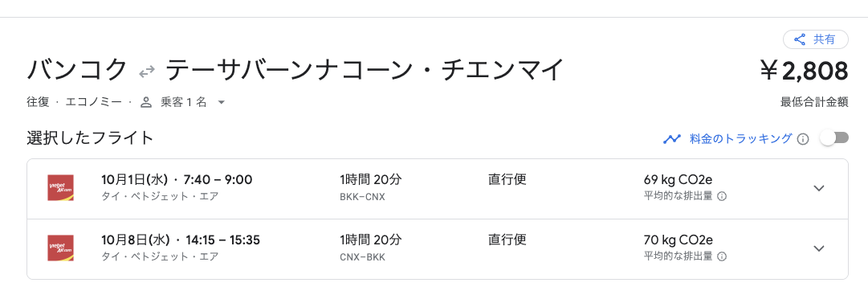The height and width of the screenshot is (291, 868).
Task: Click Vietjet logo on return flight
Action: [61, 248]
